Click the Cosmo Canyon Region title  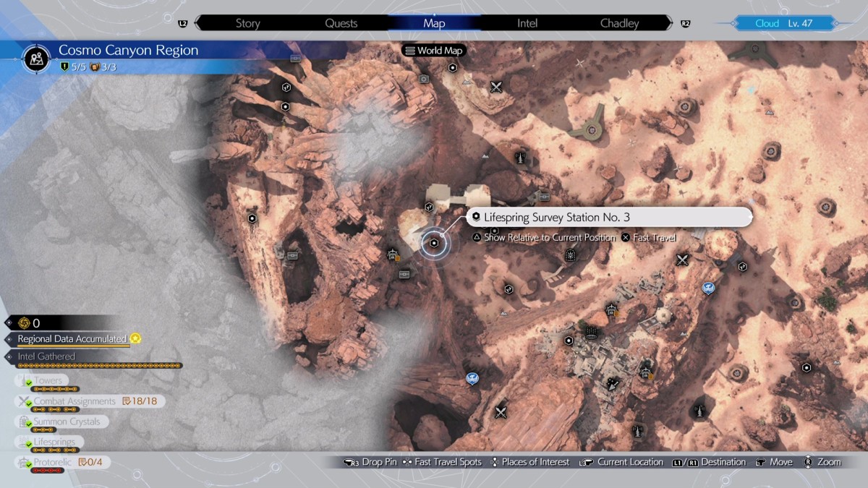128,51
